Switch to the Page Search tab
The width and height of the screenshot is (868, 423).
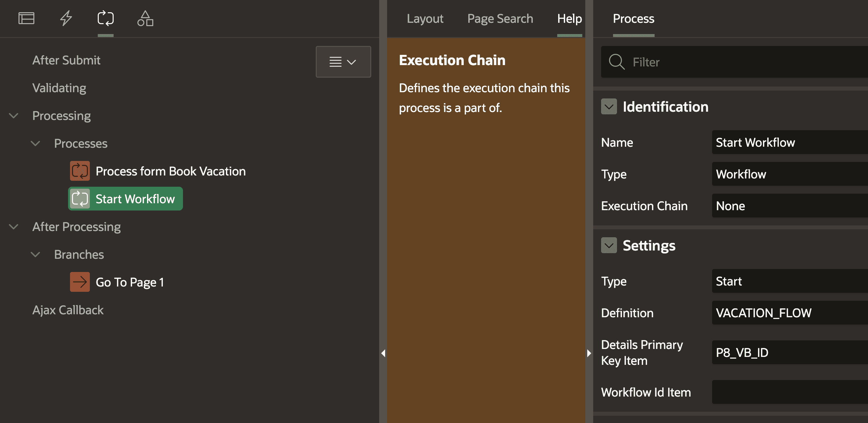[500, 19]
